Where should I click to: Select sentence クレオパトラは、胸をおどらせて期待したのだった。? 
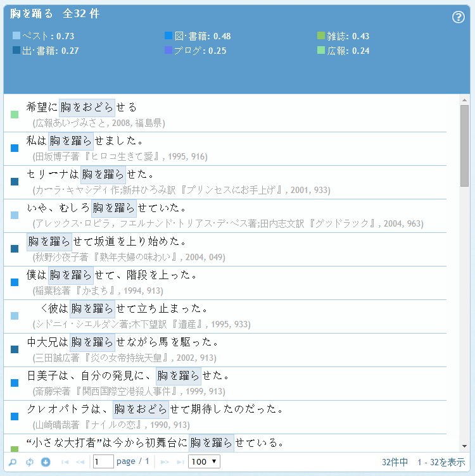click(x=155, y=409)
